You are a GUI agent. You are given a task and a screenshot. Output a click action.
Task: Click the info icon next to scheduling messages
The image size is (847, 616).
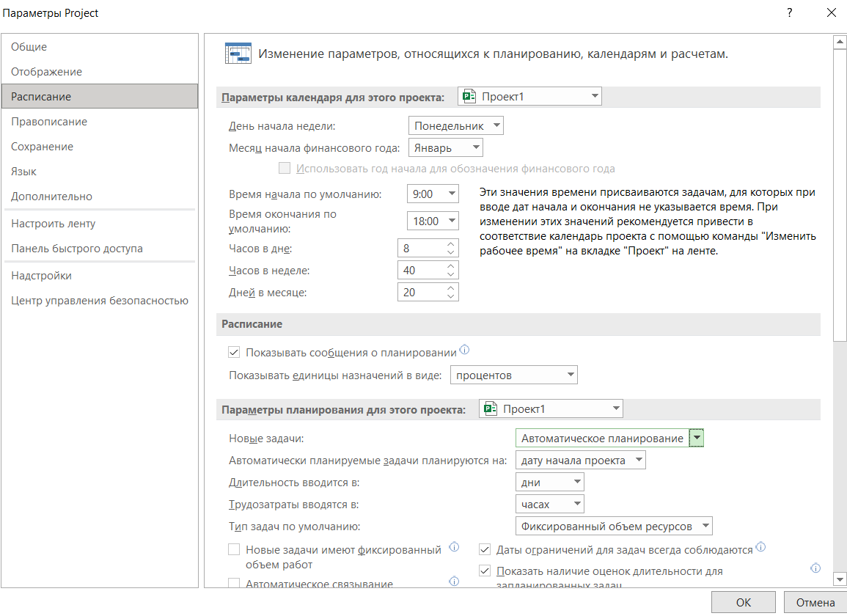464,350
